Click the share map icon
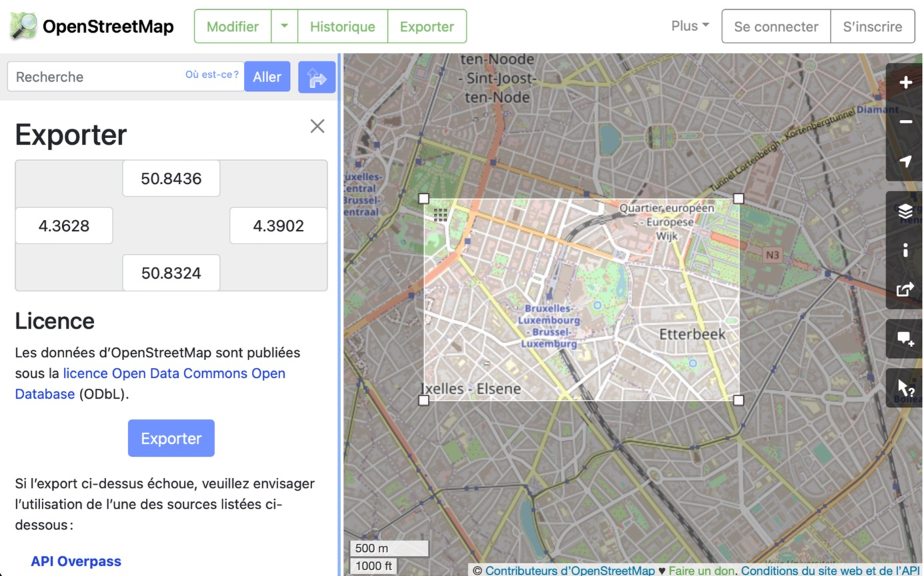 click(905, 289)
